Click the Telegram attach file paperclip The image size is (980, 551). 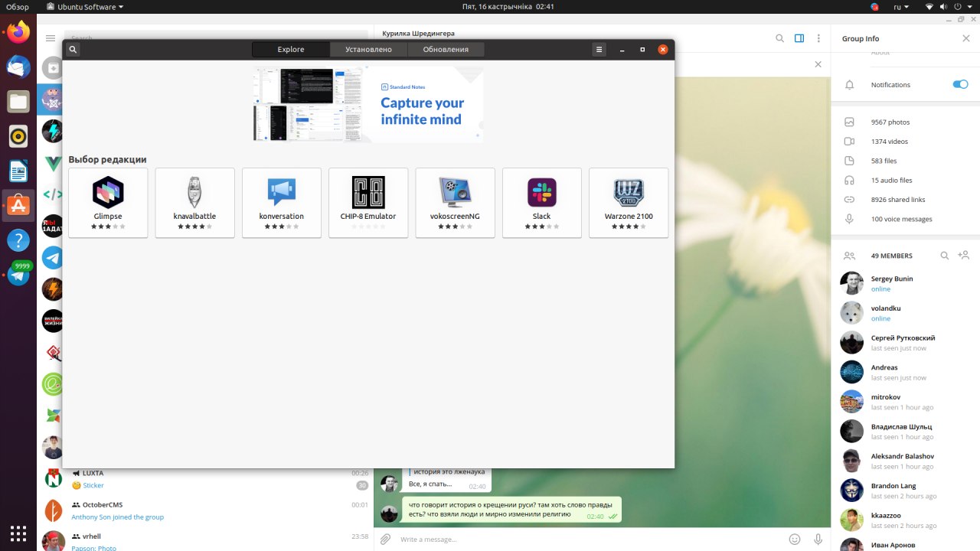tap(386, 540)
